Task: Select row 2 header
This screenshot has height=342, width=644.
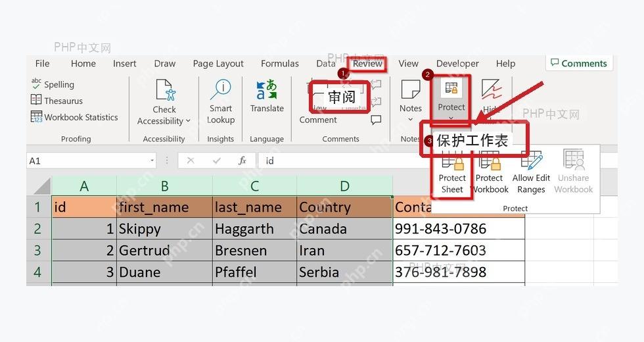Action: click(38, 229)
